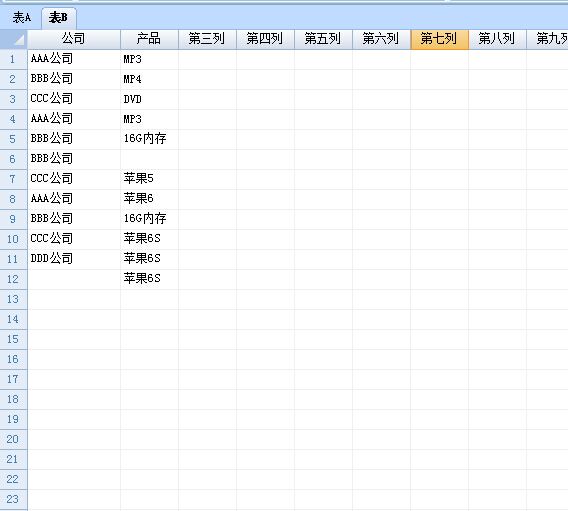Click the highlighted 第七列 column header
The width and height of the screenshot is (568, 511).
click(x=439, y=39)
